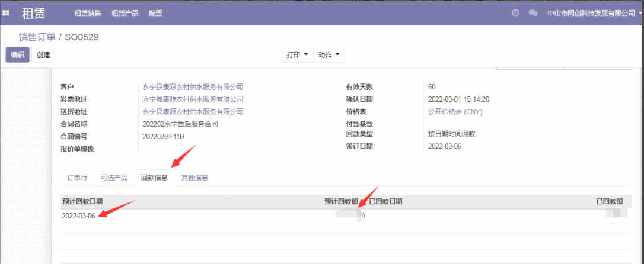The image size is (644, 264).
Task: Switch to the 其他信息 tab
Action: point(195,178)
